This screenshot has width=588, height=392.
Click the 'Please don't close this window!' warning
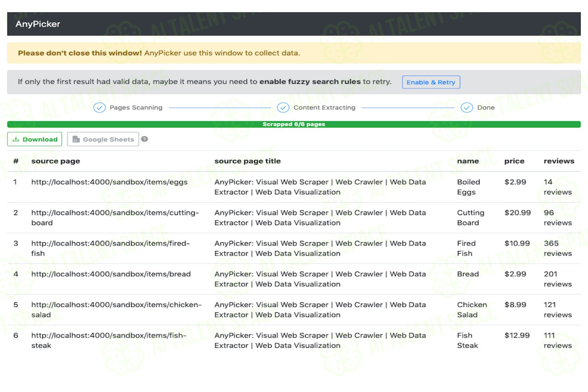point(80,53)
